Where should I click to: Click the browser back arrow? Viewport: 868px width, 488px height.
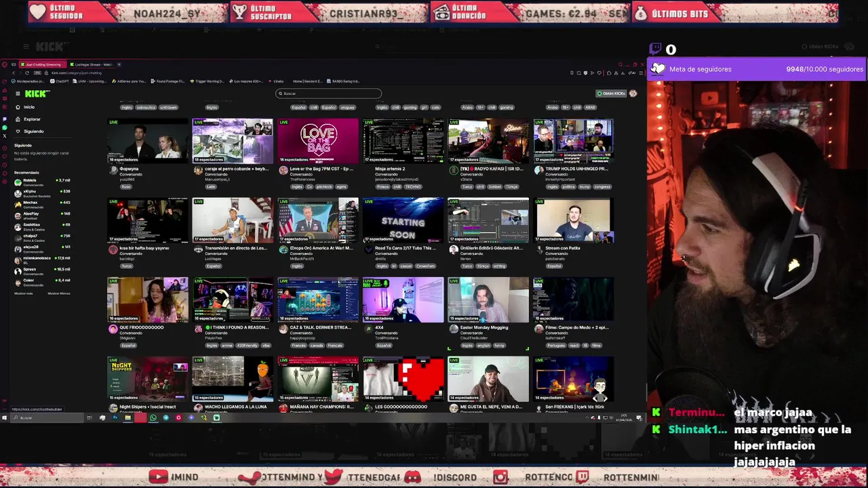tap(14, 73)
